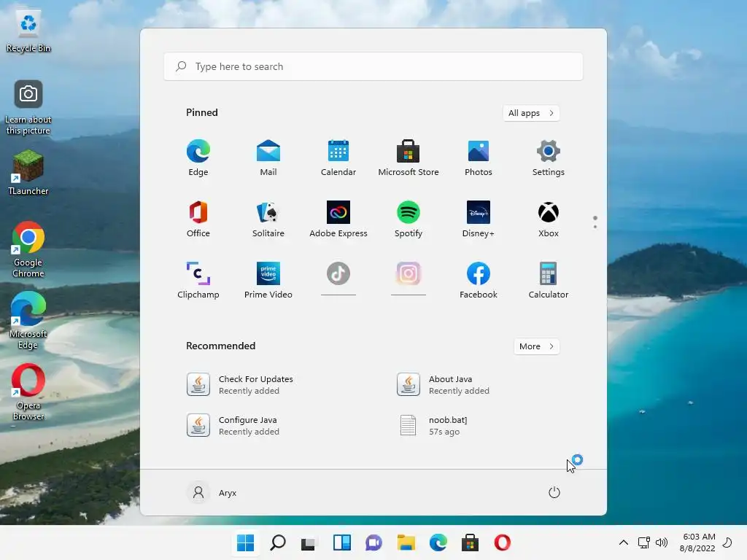747x560 pixels.
Task: Open the Mail app
Action: click(268, 157)
